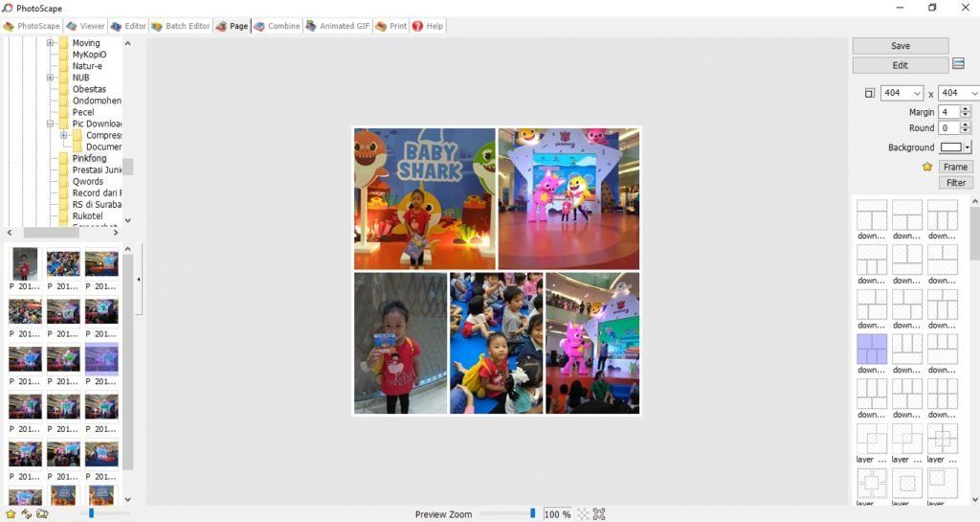Open the page height 404 dropdown
980x522 pixels.
click(973, 93)
